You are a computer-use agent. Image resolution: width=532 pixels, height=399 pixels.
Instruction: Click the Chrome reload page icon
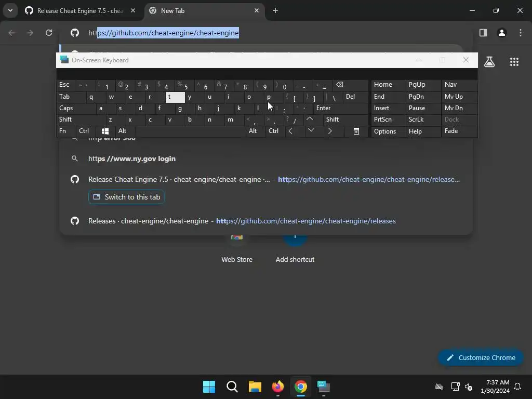click(x=49, y=33)
